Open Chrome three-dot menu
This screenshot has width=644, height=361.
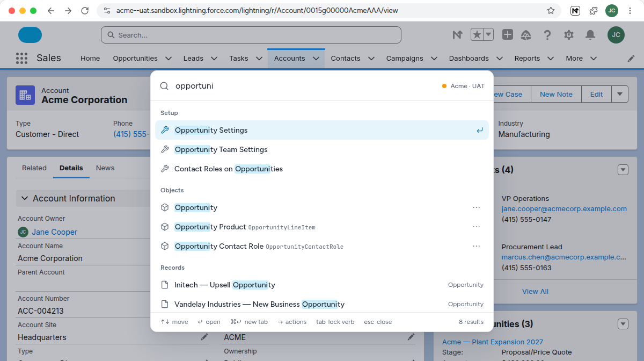[x=630, y=11]
